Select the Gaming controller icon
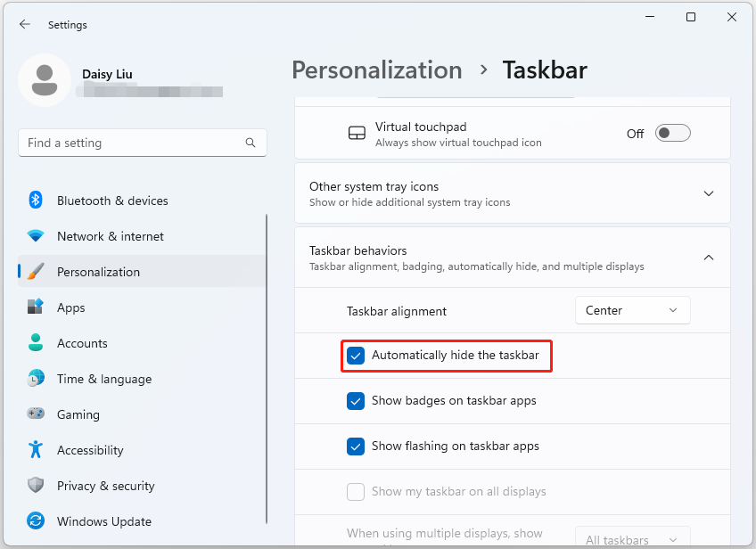 click(x=36, y=414)
